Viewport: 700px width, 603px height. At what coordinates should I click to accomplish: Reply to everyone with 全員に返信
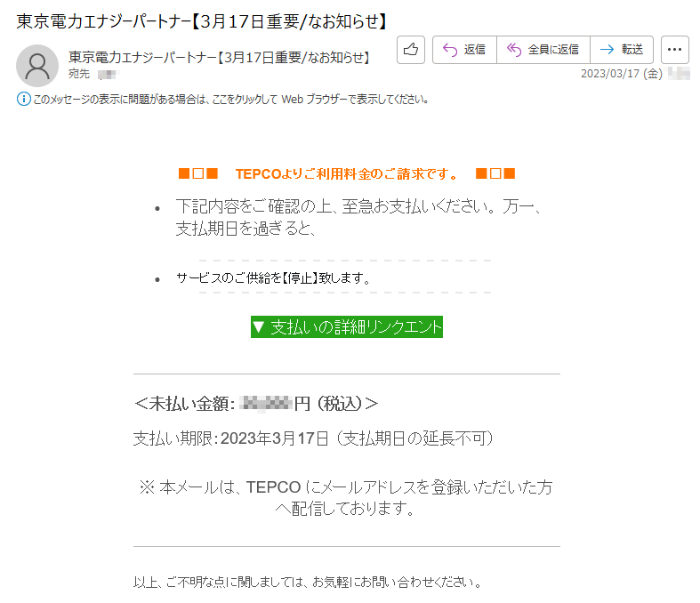click(543, 50)
